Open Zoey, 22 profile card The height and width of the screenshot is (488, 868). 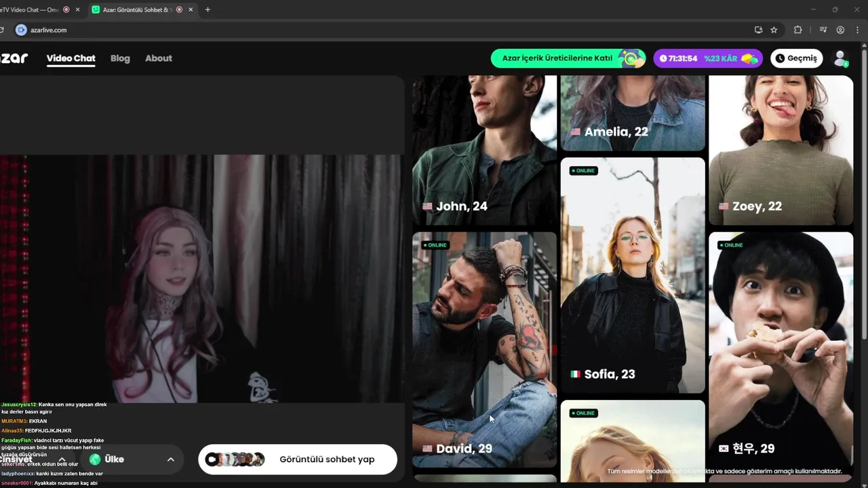pos(781,150)
